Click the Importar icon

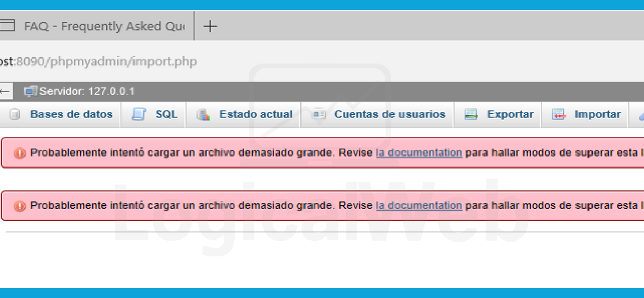tap(559, 114)
